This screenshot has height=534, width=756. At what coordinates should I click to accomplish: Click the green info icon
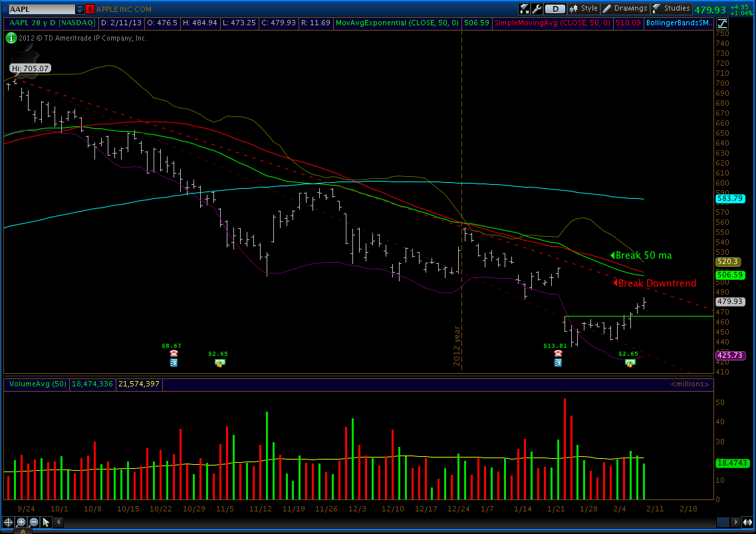click(11, 38)
